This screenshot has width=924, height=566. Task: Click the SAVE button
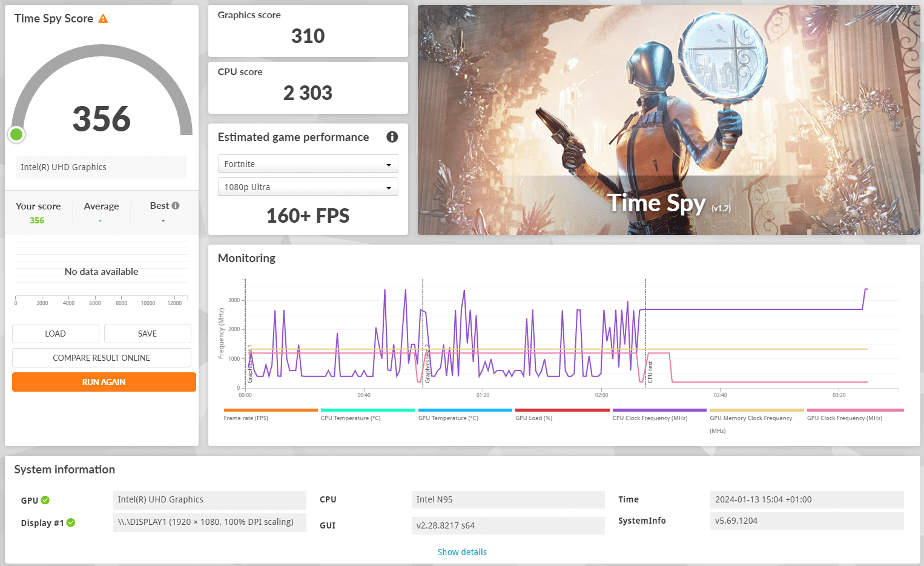148,334
